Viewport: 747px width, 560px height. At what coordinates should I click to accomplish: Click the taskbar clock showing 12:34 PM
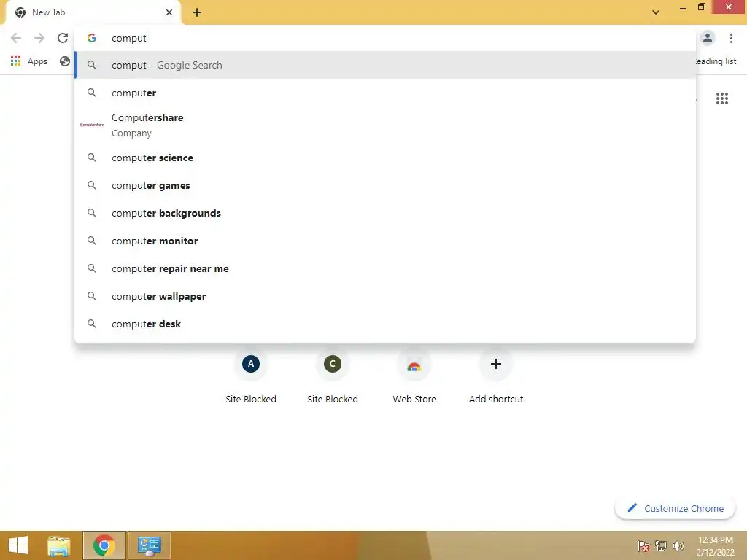(x=715, y=545)
